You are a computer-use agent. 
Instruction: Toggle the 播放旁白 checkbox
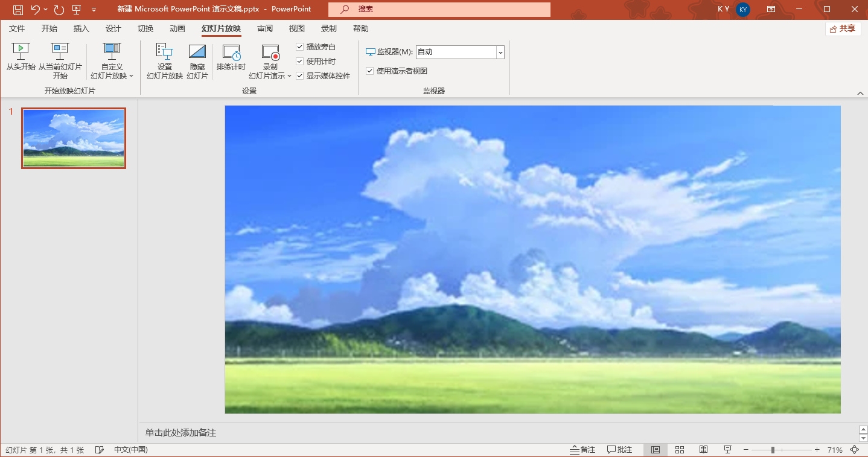click(x=300, y=47)
